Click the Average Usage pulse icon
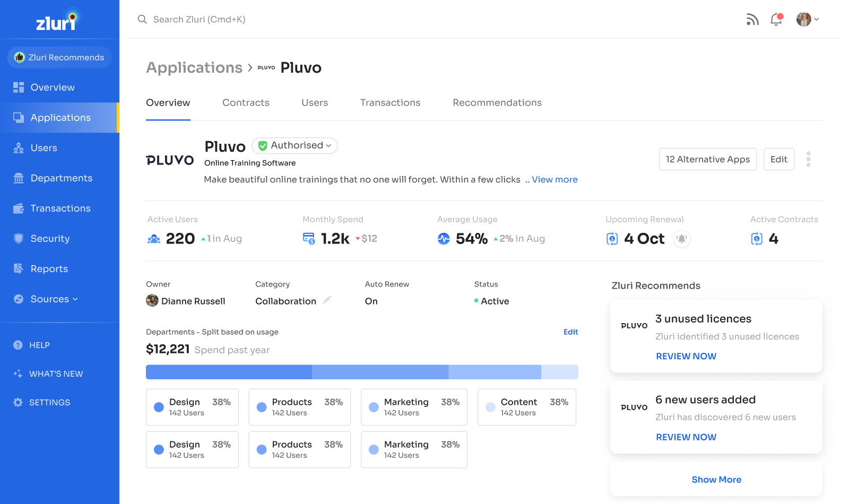This screenshot has width=849, height=504. coord(444,239)
